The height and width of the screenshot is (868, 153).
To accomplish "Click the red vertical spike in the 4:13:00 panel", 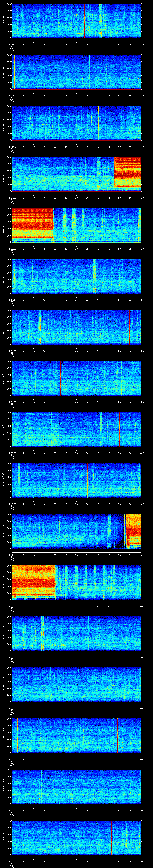I will 89,633.
